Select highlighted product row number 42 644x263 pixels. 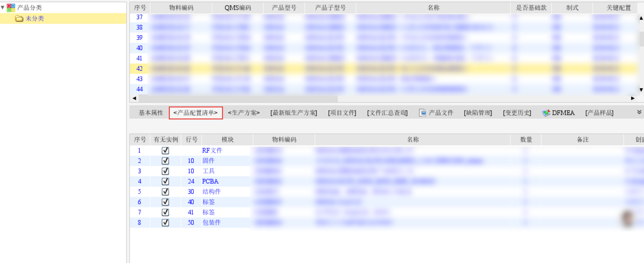click(x=140, y=69)
